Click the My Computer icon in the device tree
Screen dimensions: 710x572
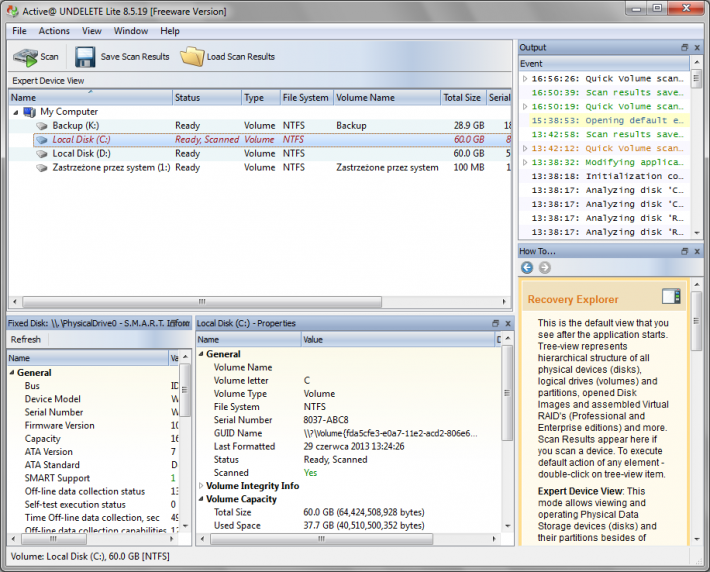(x=29, y=112)
